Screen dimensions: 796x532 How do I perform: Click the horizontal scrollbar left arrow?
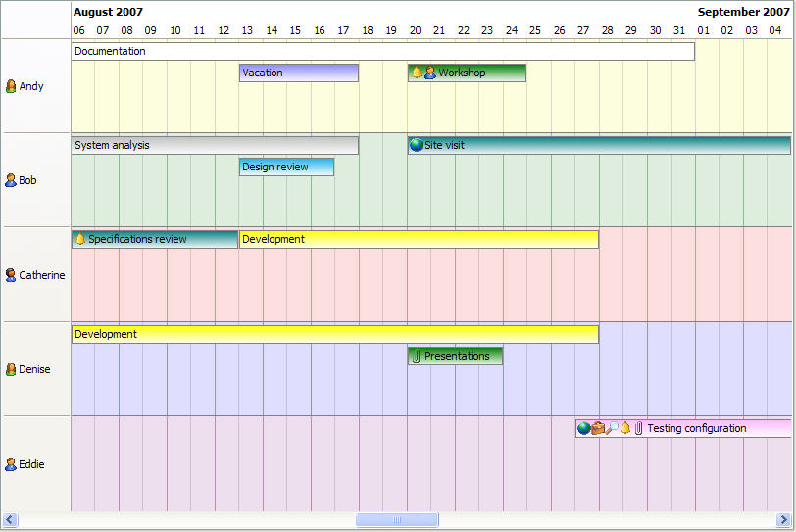tap(10, 520)
